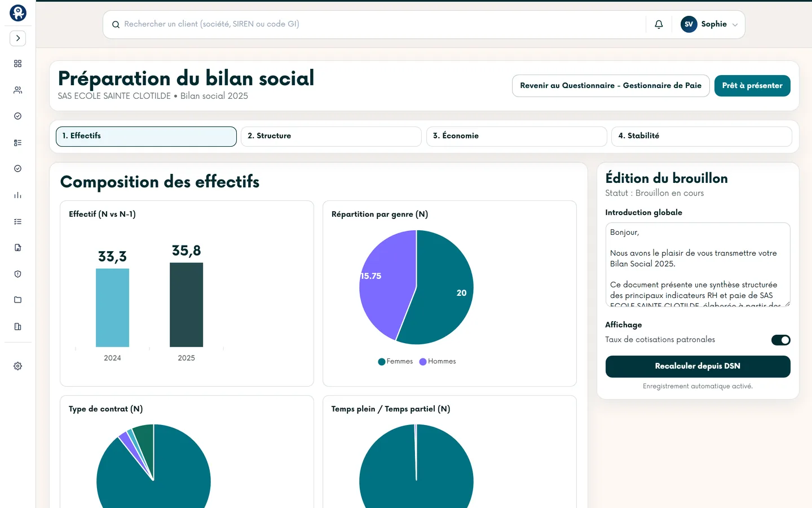Click "Temps plein / Temps partiel (N)" title
Viewport: 812px width, 508px height.
point(391,409)
